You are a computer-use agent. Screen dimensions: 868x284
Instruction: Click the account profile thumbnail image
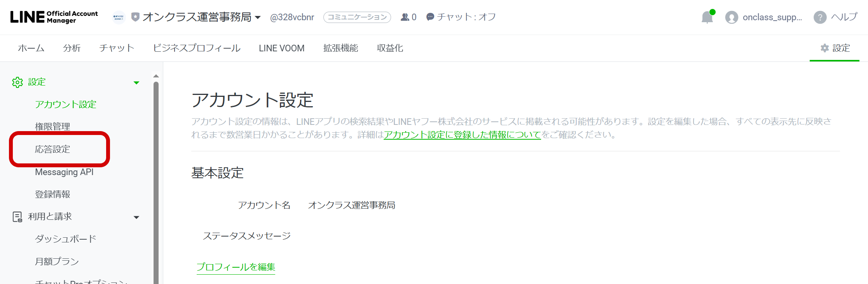(119, 18)
